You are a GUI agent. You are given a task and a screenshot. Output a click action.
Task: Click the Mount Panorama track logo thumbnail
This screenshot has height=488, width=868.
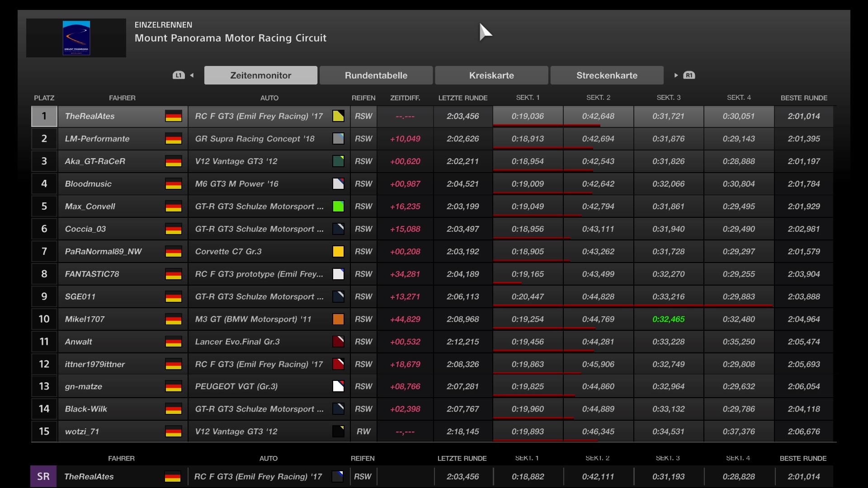[x=76, y=38]
